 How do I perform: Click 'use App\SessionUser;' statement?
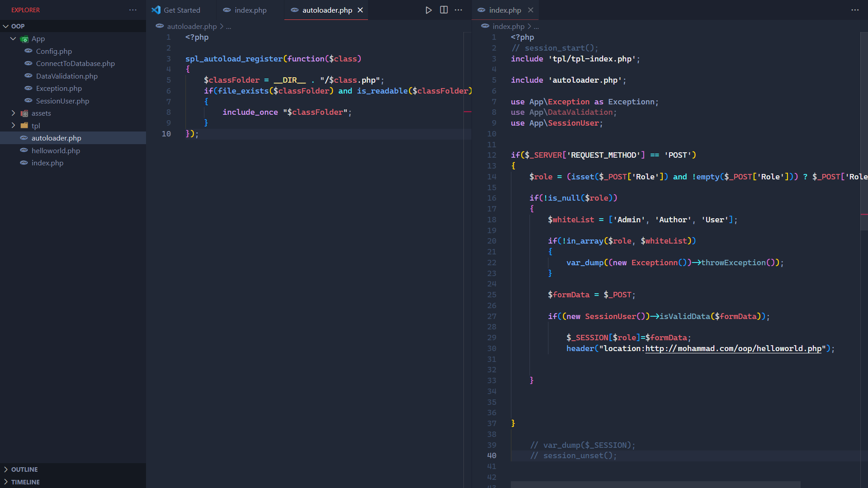point(557,123)
